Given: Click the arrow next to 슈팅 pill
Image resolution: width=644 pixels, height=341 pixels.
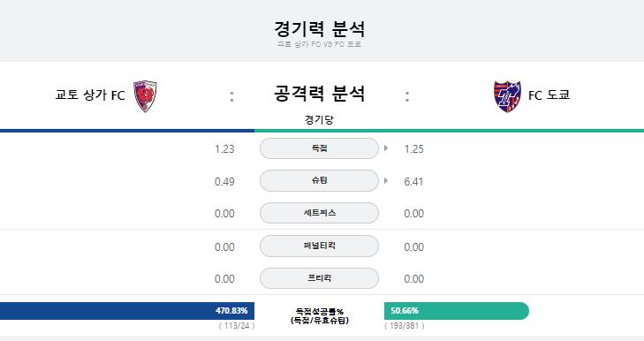Looking at the screenshot, I should [386, 181].
